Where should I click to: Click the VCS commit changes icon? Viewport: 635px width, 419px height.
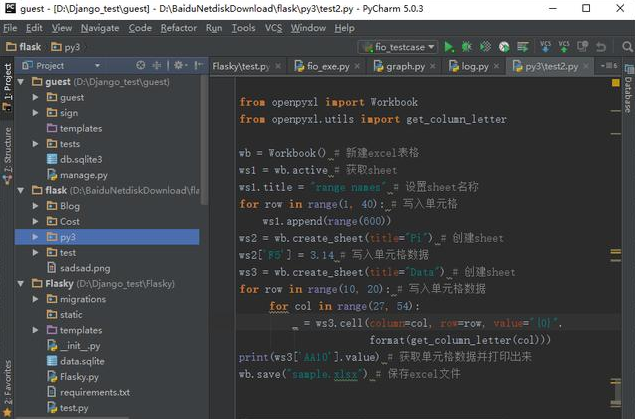(x=566, y=47)
